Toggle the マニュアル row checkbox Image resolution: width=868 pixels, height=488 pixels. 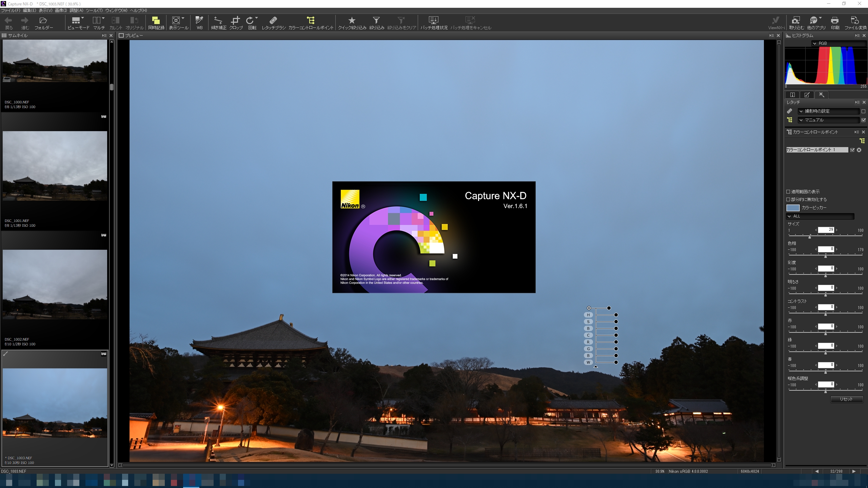click(x=863, y=120)
